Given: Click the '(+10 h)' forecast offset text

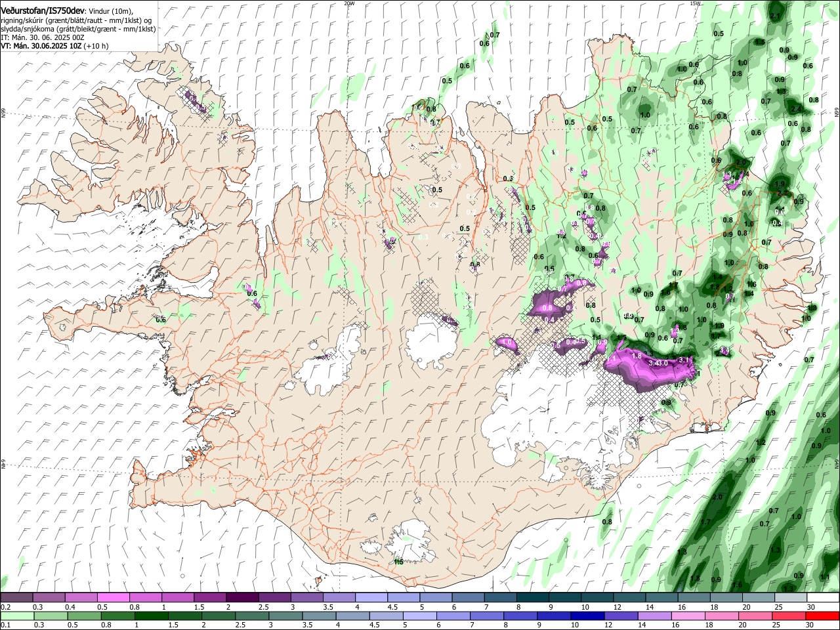Looking at the screenshot, I should [96, 46].
